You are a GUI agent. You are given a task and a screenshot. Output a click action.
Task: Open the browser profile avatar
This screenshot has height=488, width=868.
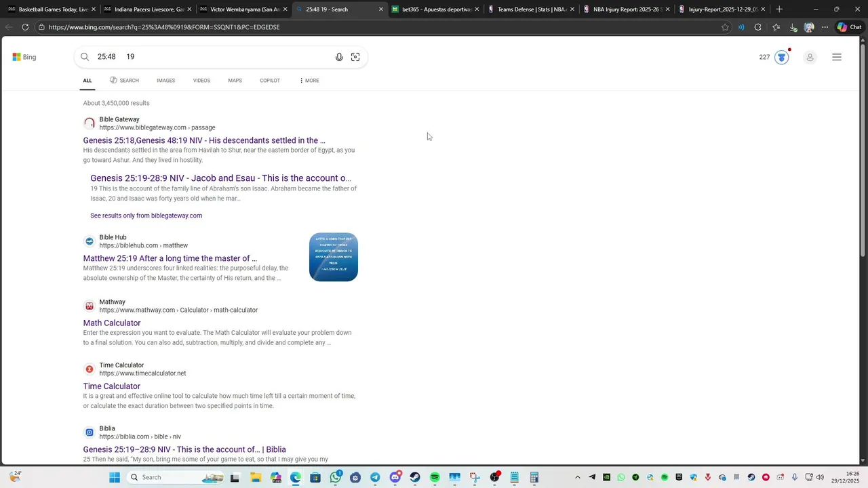[809, 27]
